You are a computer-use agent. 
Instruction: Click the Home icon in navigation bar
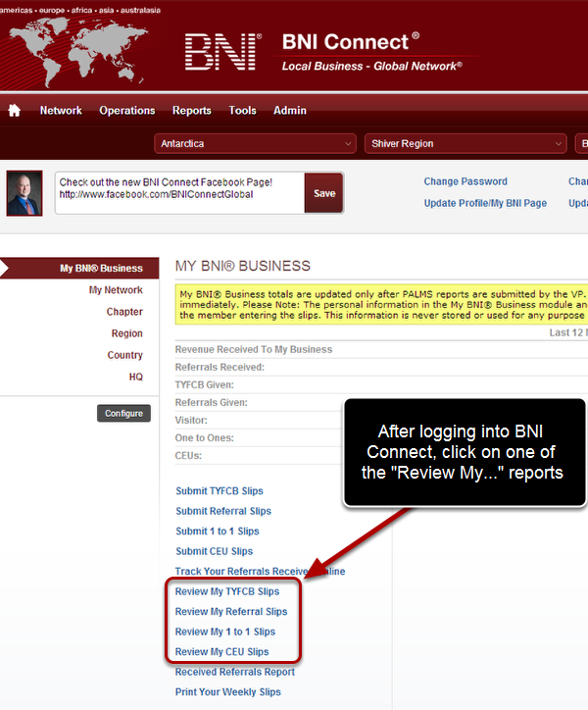tap(14, 111)
